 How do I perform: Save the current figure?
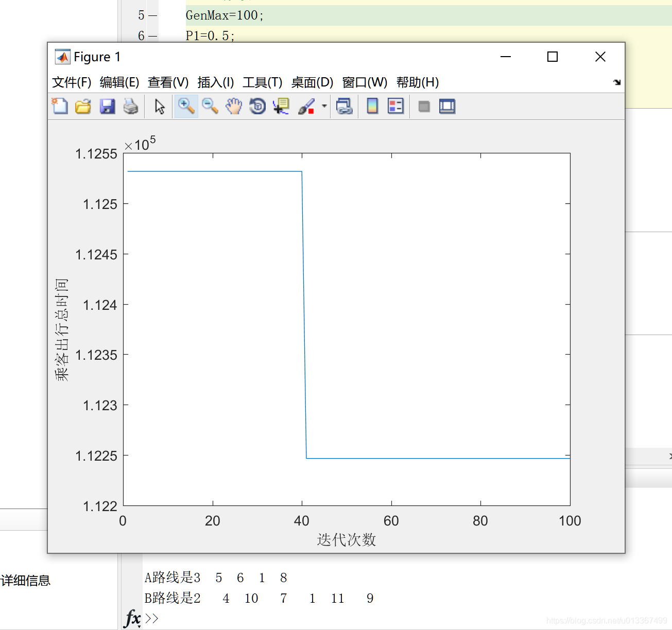pyautogui.click(x=107, y=106)
